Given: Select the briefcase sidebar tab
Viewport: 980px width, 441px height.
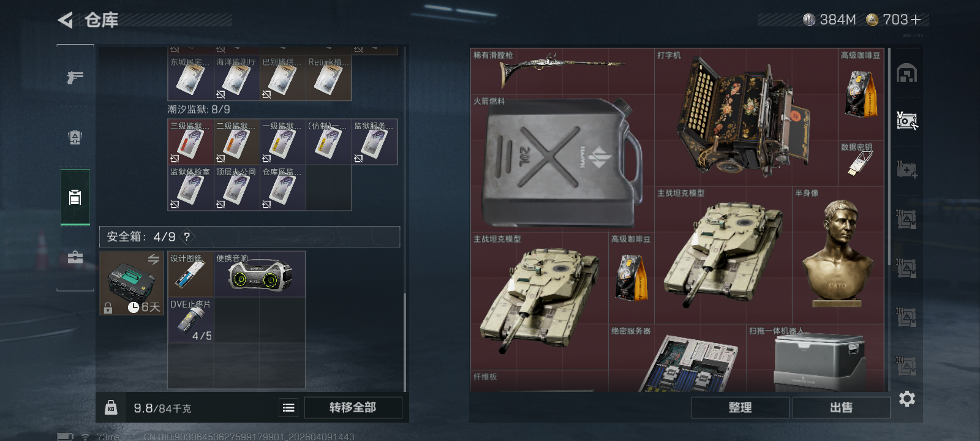Looking at the screenshot, I should [x=75, y=257].
